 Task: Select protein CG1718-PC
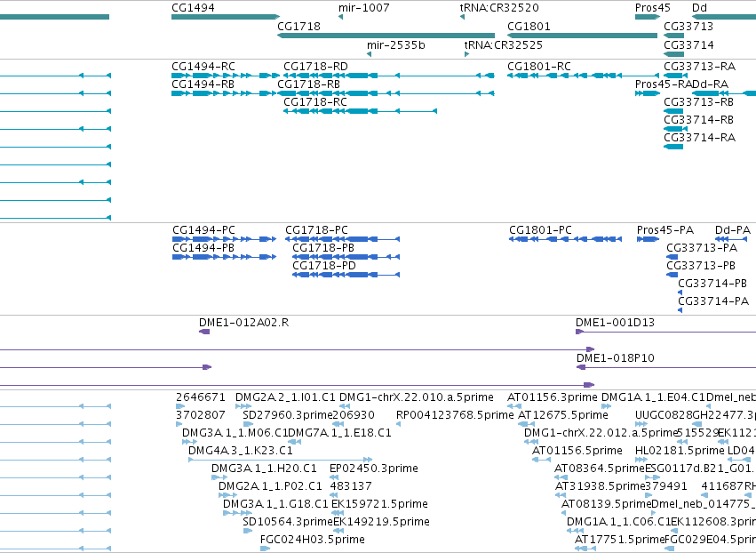tap(343, 239)
